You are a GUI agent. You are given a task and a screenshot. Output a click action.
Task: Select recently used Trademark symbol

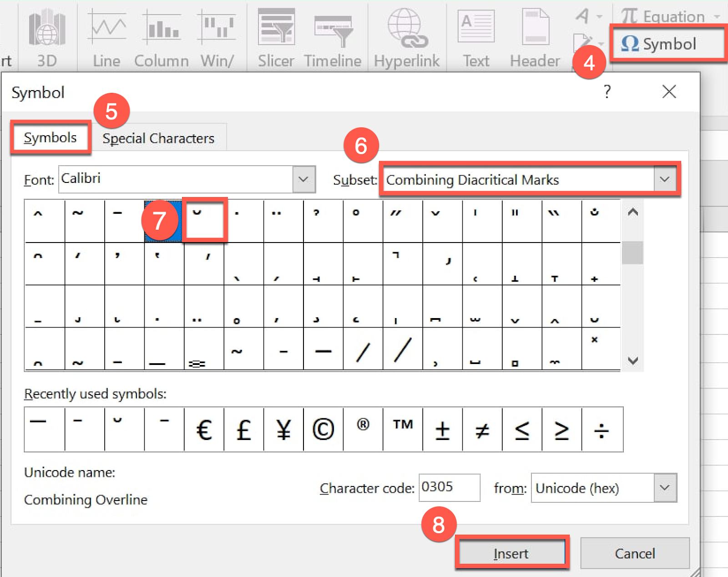click(403, 430)
